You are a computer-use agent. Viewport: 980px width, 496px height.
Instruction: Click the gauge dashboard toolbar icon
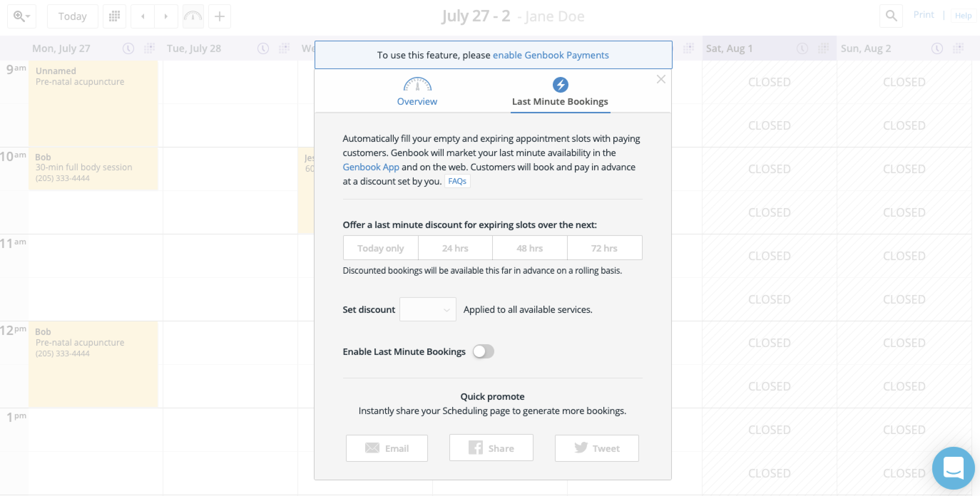[193, 16]
